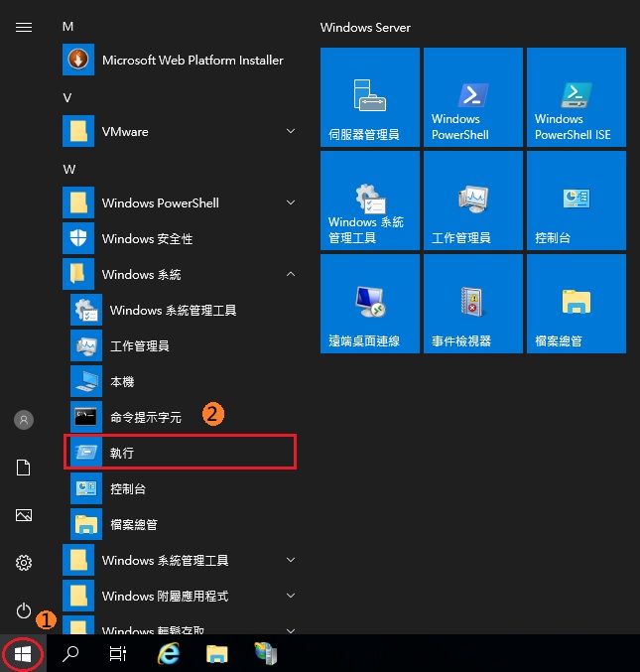
Task: Open File Explorer from the taskbar
Action: (x=217, y=654)
